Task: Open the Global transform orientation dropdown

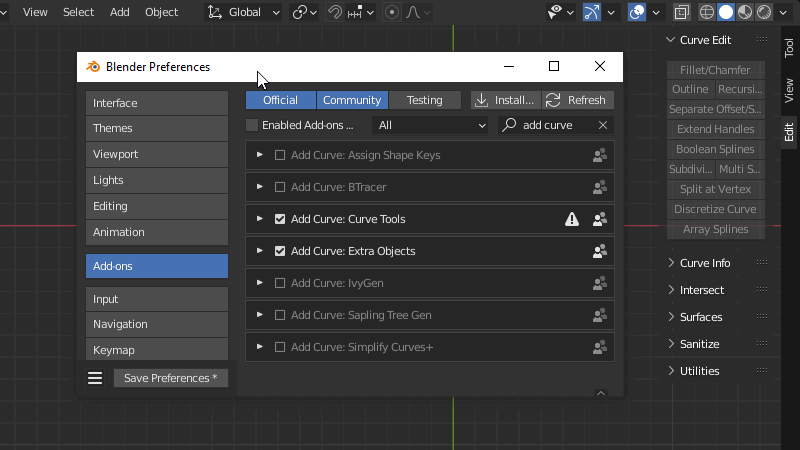Action: (x=244, y=12)
